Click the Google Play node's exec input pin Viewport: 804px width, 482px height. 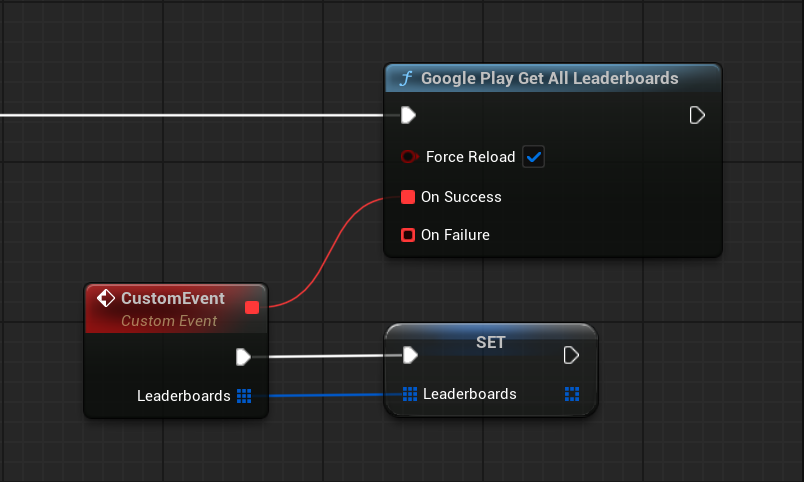tap(408, 115)
